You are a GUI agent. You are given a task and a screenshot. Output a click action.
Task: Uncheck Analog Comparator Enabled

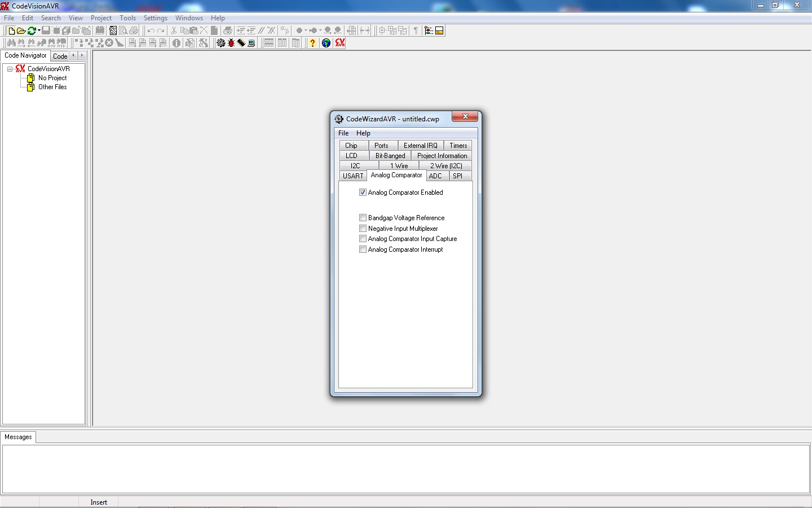[x=363, y=192]
